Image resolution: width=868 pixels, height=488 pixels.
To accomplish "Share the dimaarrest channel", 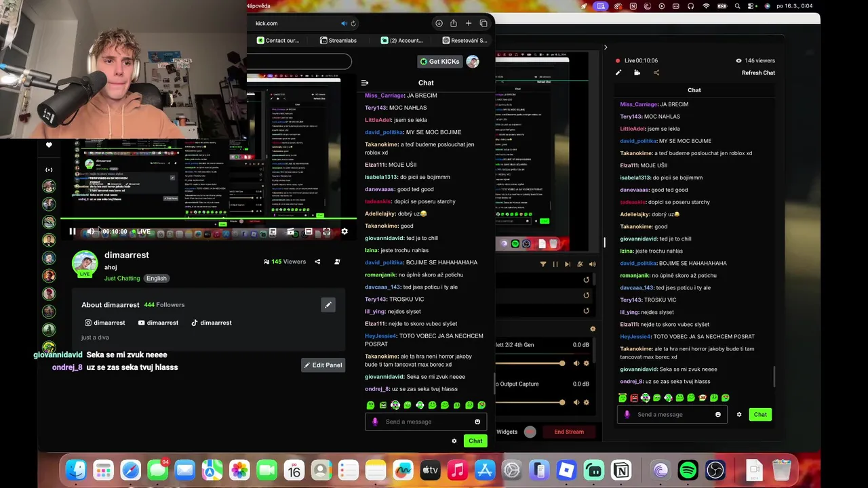I will pos(317,262).
